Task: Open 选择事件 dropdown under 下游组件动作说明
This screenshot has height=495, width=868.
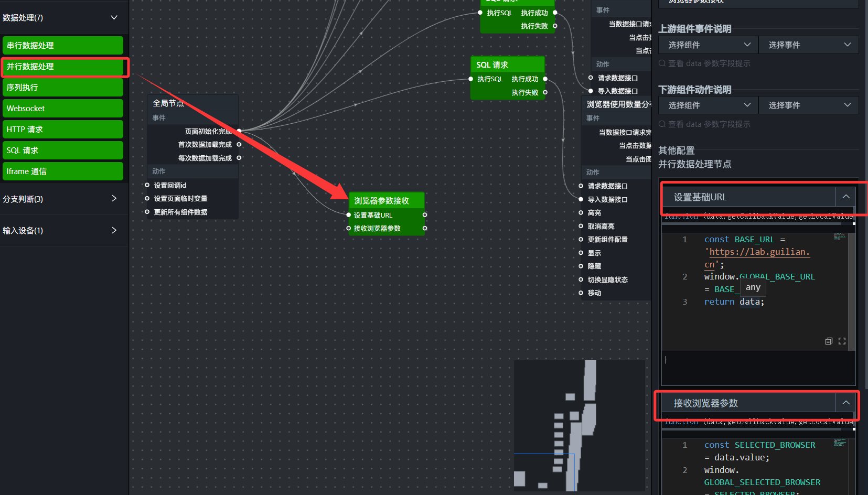Action: tap(809, 105)
